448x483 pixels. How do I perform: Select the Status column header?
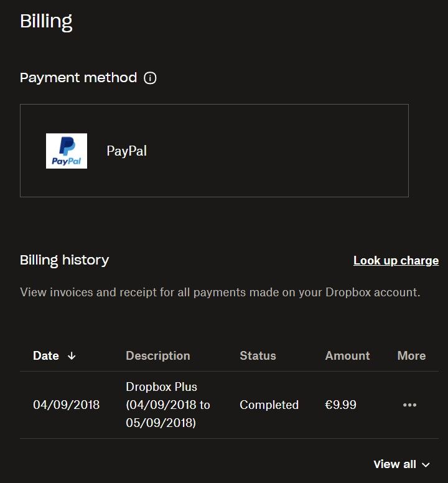pyautogui.click(x=258, y=356)
